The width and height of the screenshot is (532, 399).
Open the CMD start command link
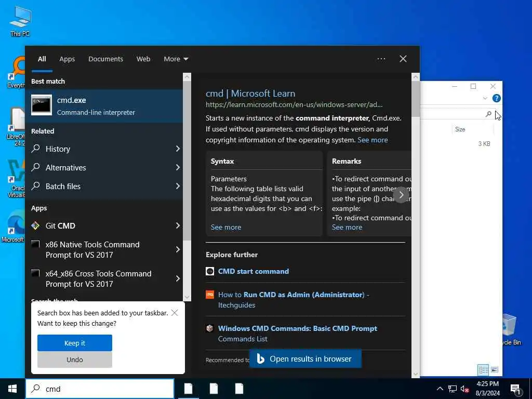254,271
